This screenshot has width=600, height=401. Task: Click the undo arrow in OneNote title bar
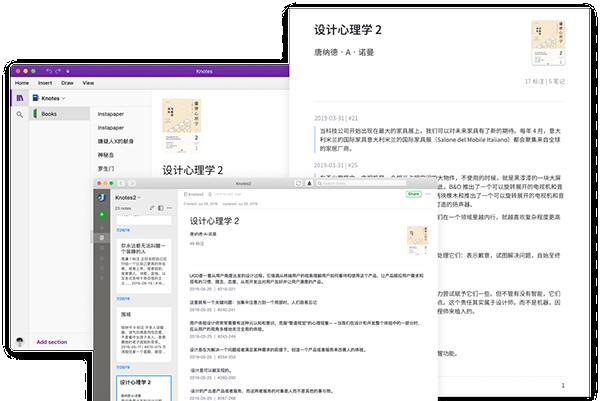49,71
